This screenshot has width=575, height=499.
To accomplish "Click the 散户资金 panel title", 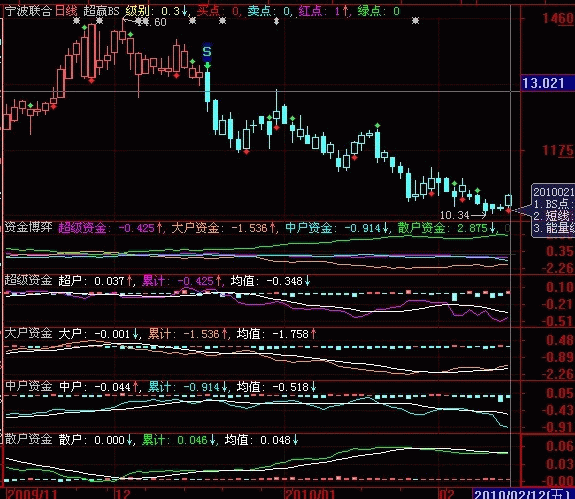I will tap(29, 439).
